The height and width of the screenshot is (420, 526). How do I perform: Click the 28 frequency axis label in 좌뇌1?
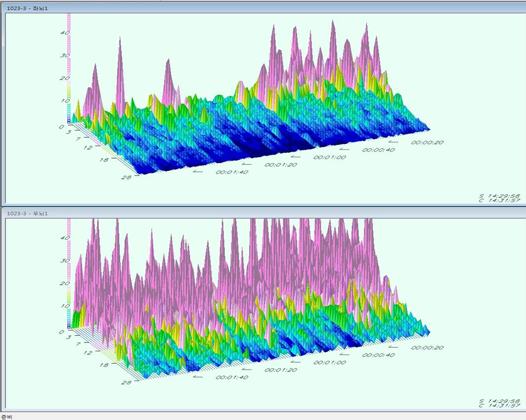126,177
